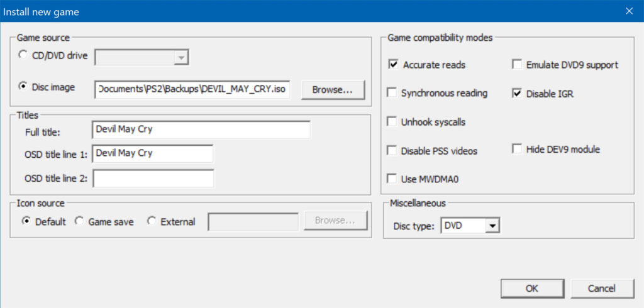Click the Full title text field
Viewport: 644px width, 308px height.
pyautogui.click(x=201, y=129)
